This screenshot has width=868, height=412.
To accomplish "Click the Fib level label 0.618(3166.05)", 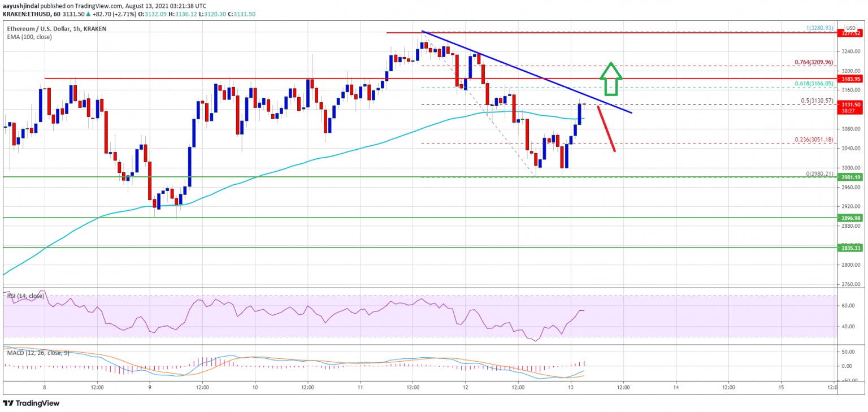I will pyautogui.click(x=813, y=83).
